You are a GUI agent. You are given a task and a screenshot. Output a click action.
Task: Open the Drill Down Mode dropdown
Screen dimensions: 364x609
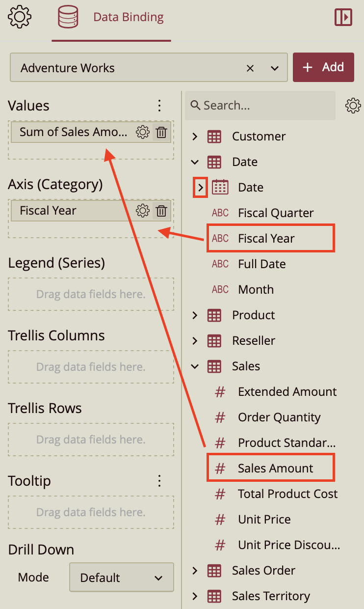pyautogui.click(x=121, y=577)
